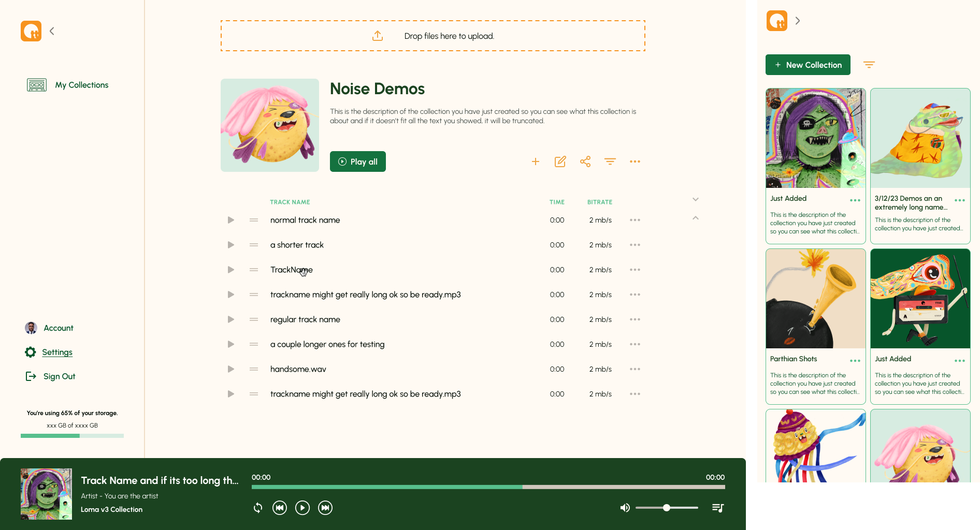980x530 pixels.
Task: Select 'a shorter track' name text
Action: click(297, 245)
